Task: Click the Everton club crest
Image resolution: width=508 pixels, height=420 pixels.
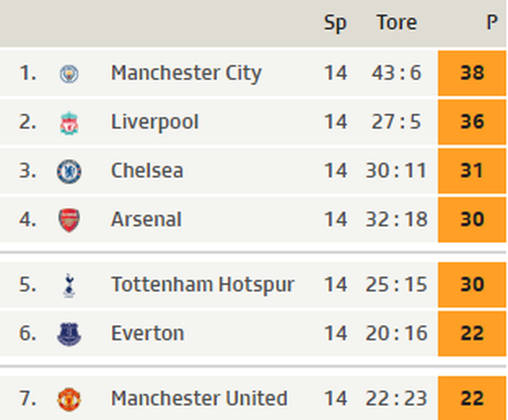Action: 69,334
